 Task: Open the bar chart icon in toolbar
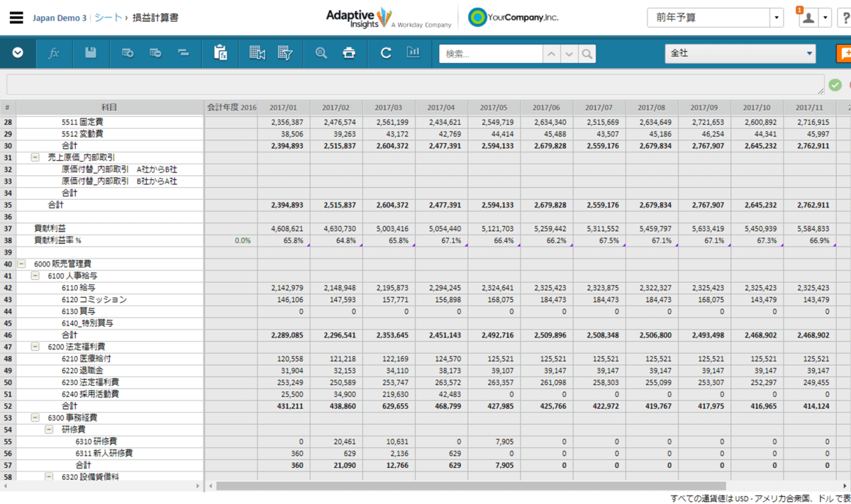click(413, 53)
